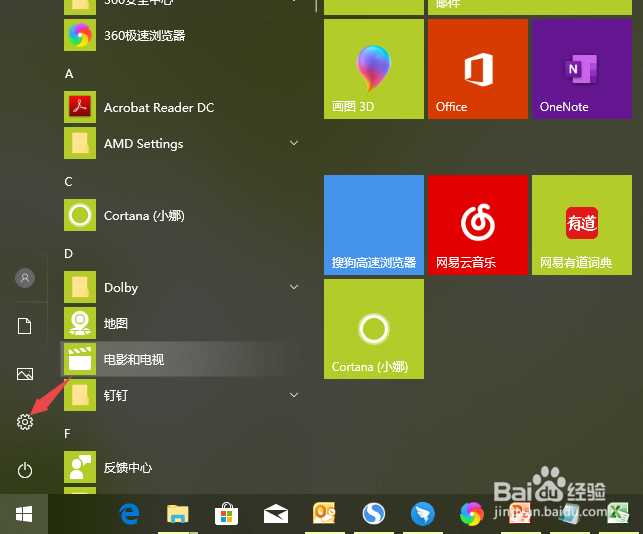Viewport: 643px width, 534px height.
Task: Click the Power icon in Start sidebar
Action: (25, 470)
